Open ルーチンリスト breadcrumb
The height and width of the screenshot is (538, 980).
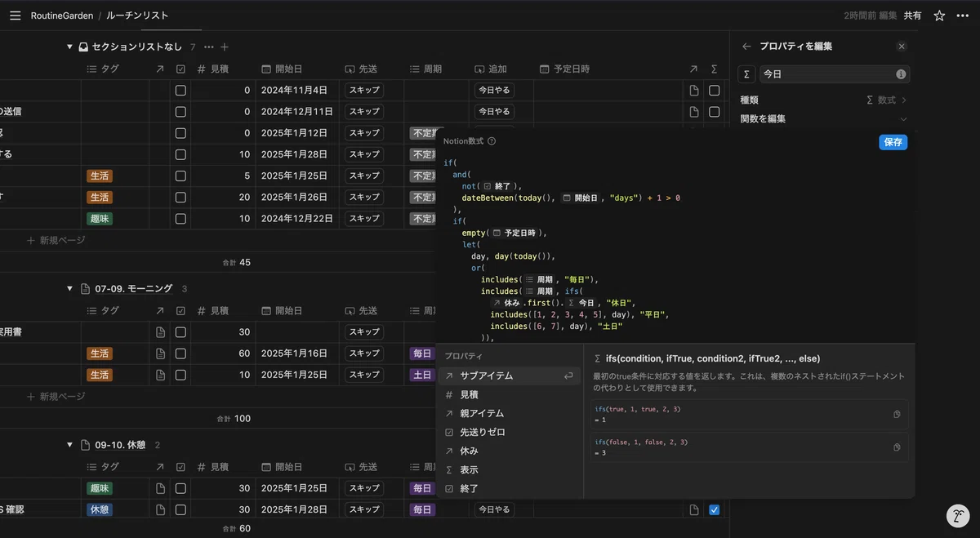pyautogui.click(x=137, y=16)
